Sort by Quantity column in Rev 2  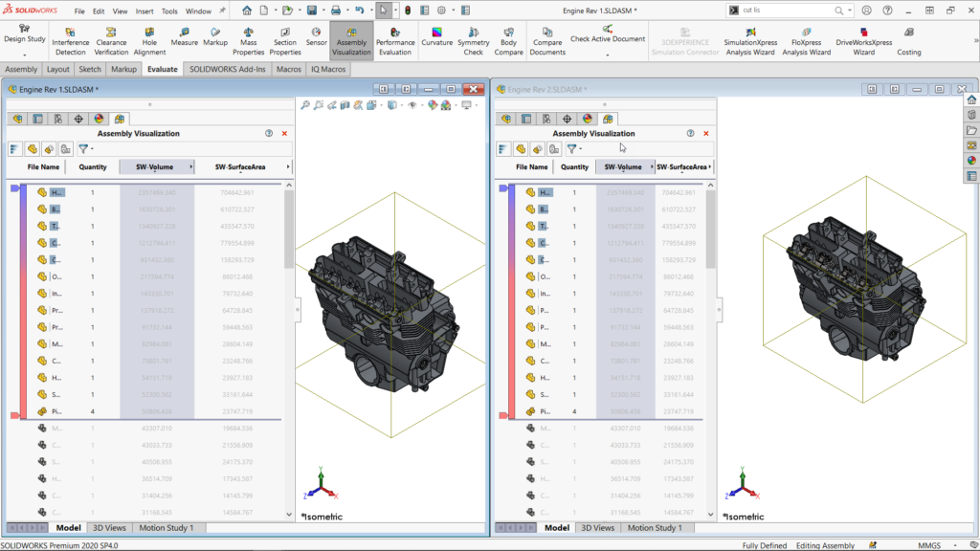pyautogui.click(x=574, y=166)
